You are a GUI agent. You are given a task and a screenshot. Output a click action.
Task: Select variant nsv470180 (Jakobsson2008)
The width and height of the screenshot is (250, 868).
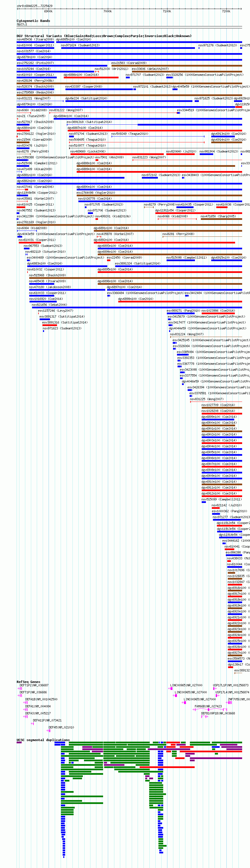50,287
